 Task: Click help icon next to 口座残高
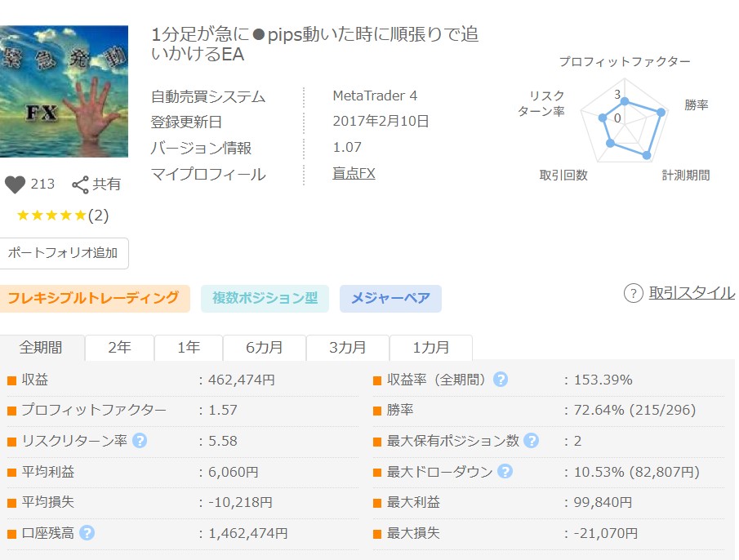tap(87, 533)
